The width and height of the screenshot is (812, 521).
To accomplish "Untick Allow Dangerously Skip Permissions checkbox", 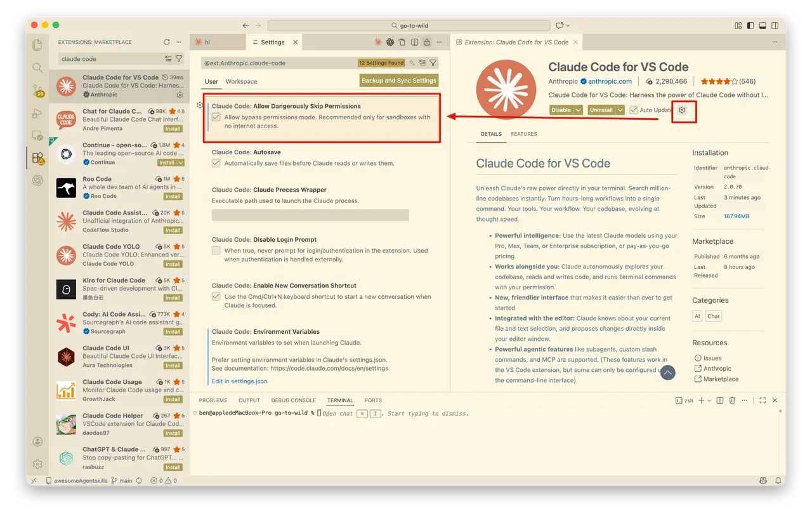I will (x=216, y=117).
